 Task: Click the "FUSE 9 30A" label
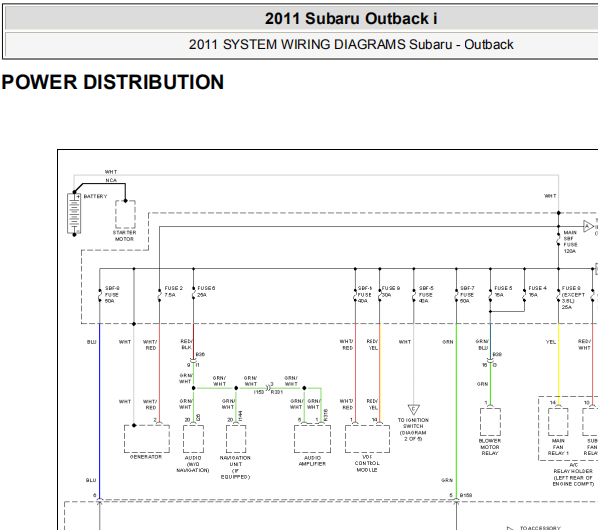tap(391, 291)
